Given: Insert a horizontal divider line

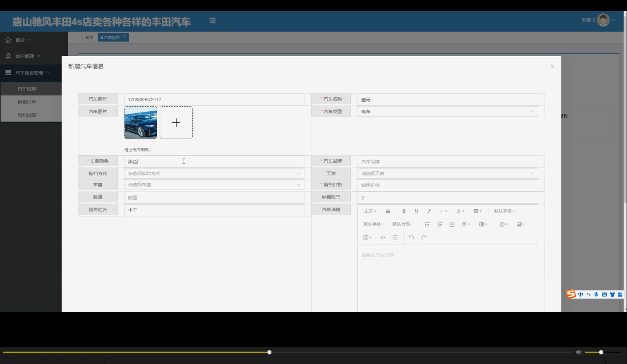Looking at the screenshot, I should pos(395,237).
